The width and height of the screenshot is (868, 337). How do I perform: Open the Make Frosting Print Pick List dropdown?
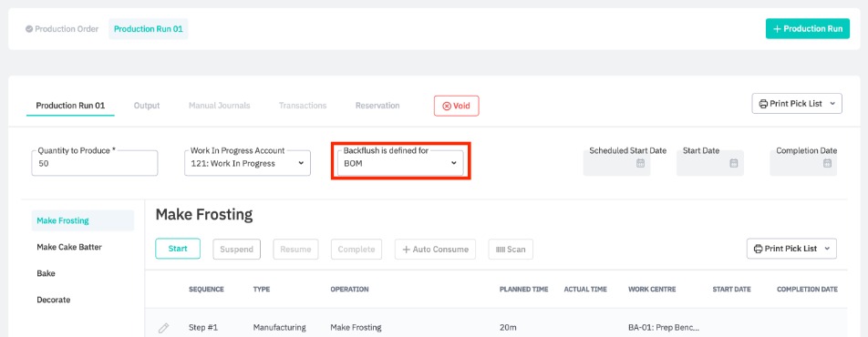coord(791,249)
